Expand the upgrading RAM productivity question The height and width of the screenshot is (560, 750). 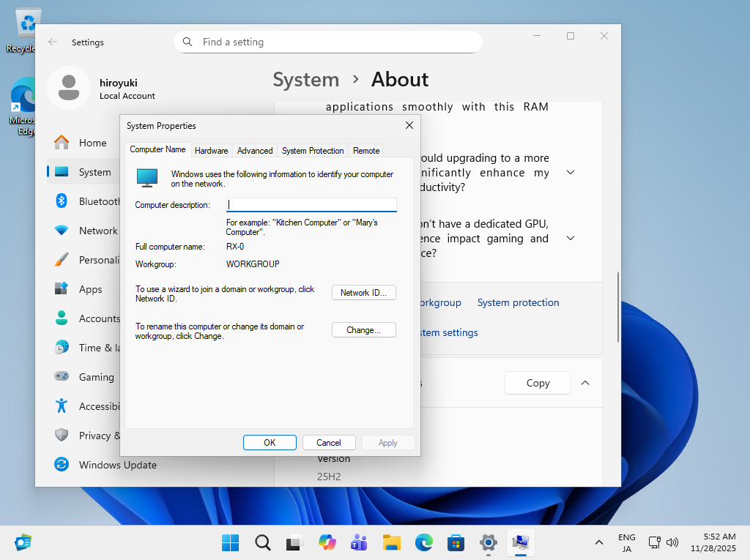click(571, 172)
